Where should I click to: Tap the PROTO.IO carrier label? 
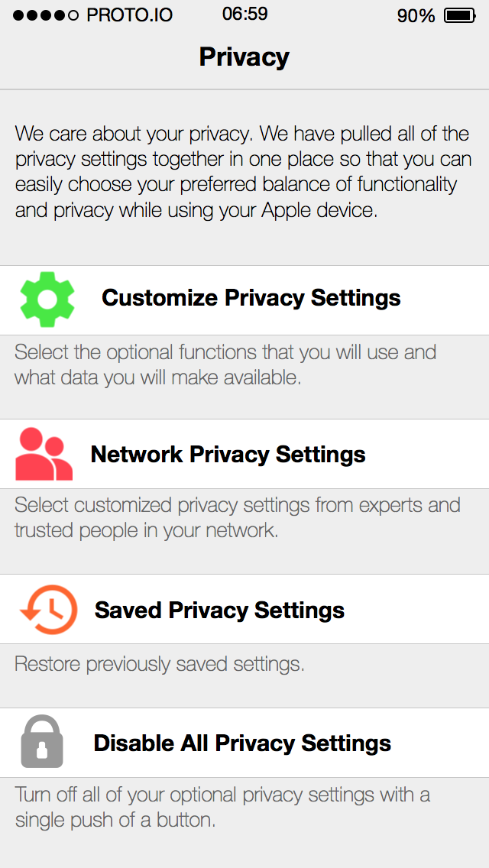pos(130,15)
